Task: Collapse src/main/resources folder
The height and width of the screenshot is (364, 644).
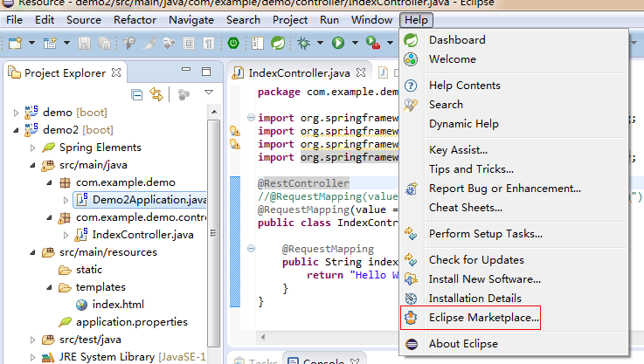Action: [x=32, y=252]
